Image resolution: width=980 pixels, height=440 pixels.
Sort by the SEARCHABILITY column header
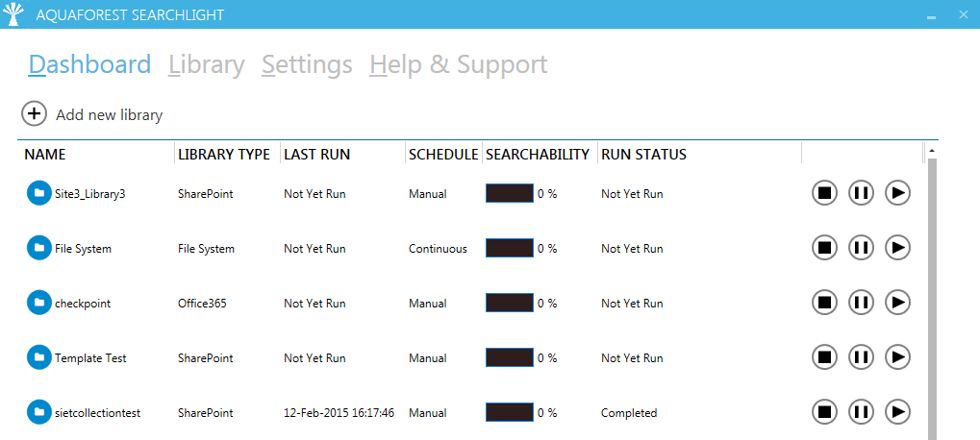click(538, 154)
